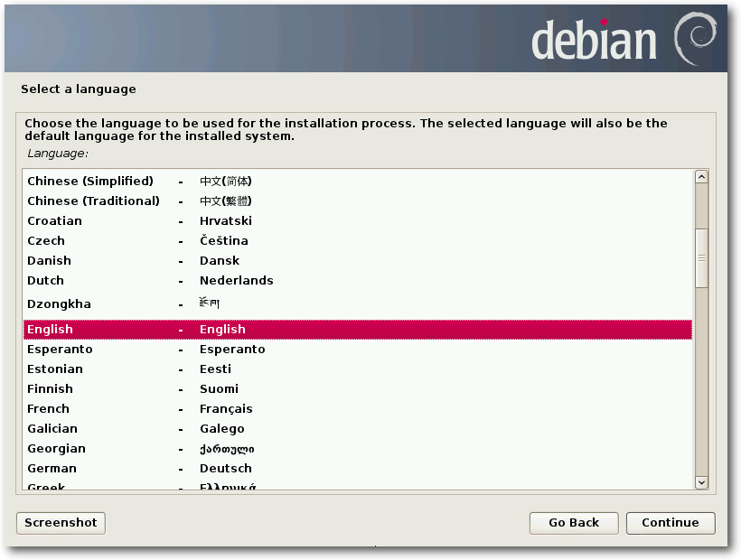Image resolution: width=741 pixels, height=560 pixels.
Task: Select French - Français
Action: pyautogui.click(x=358, y=409)
